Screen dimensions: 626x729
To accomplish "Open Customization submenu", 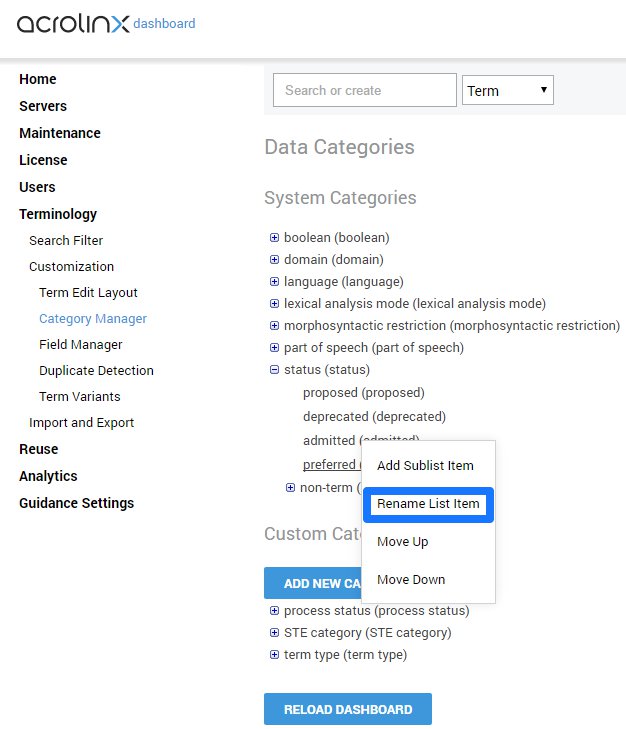I will 71,266.
